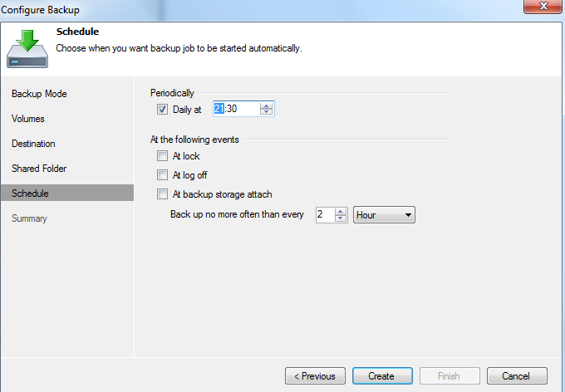Image resolution: width=565 pixels, height=392 pixels.
Task: Uncheck the Daily at checkbox
Action: (x=162, y=109)
